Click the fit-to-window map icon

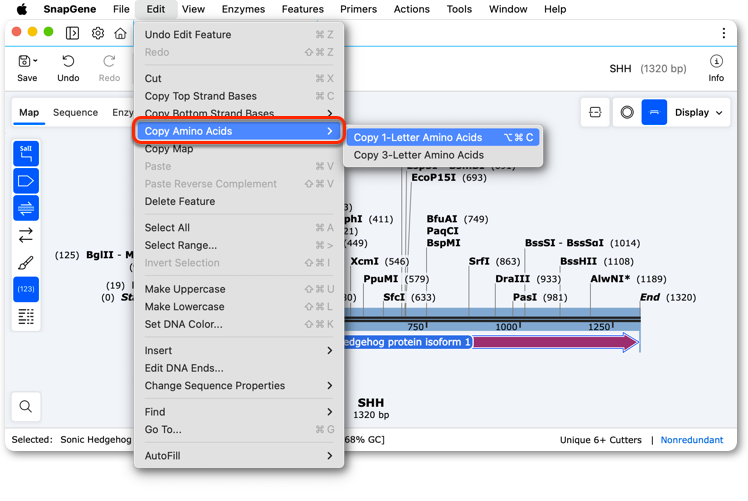tap(595, 112)
